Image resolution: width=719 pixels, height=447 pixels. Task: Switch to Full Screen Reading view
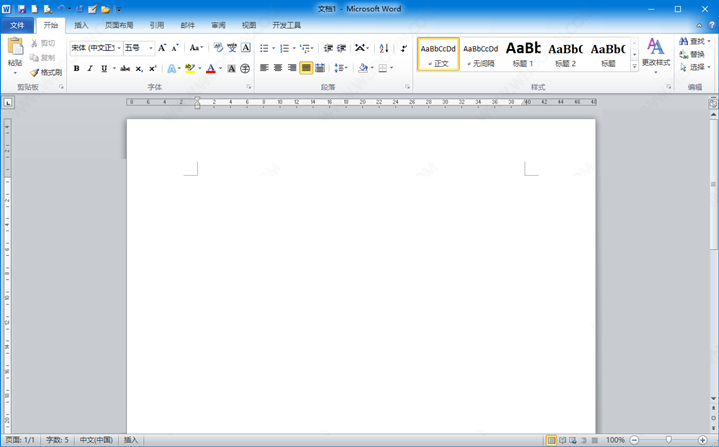click(562, 440)
